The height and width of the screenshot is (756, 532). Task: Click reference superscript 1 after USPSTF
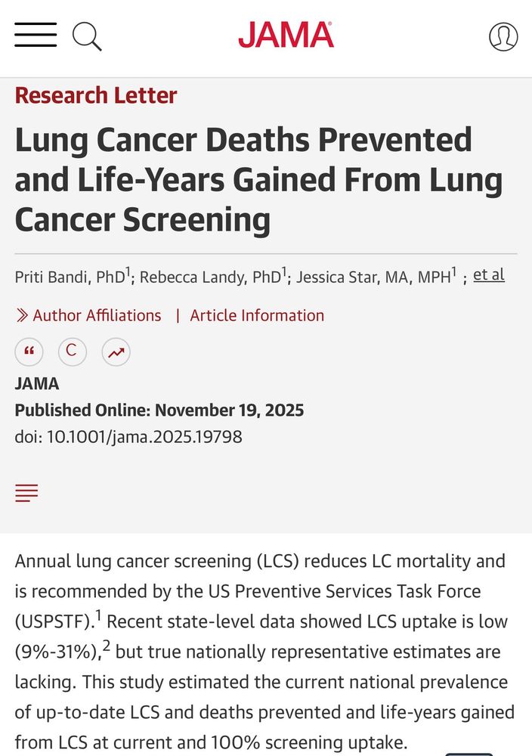(x=98, y=618)
